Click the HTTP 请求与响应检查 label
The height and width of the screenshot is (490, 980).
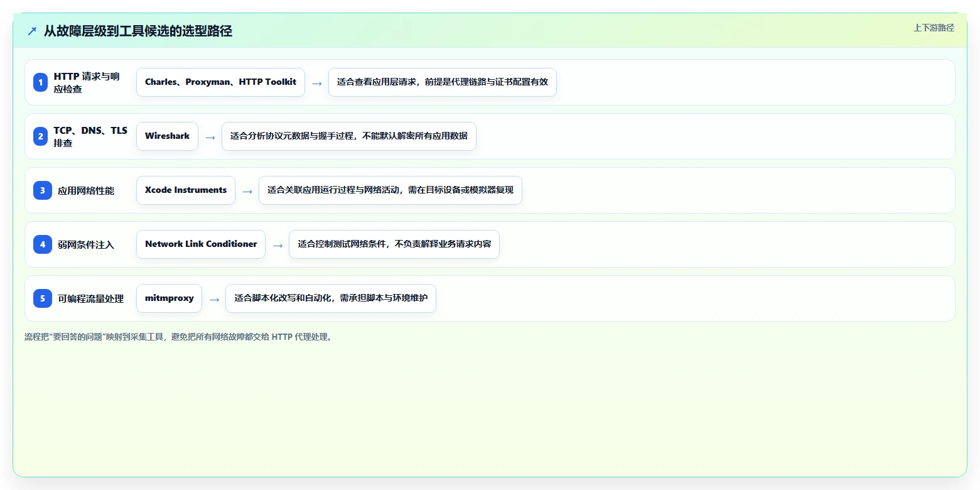coord(87,82)
